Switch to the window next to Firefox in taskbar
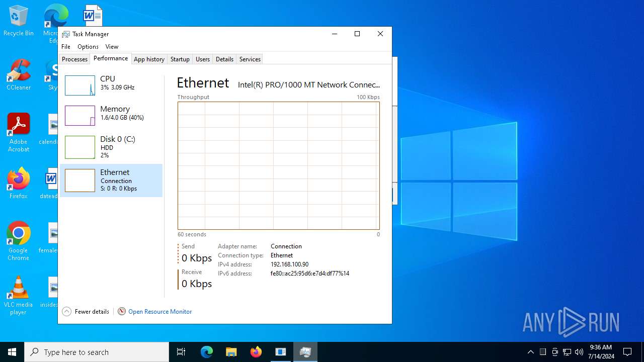Image resolution: width=644 pixels, height=362 pixels. (x=281, y=352)
